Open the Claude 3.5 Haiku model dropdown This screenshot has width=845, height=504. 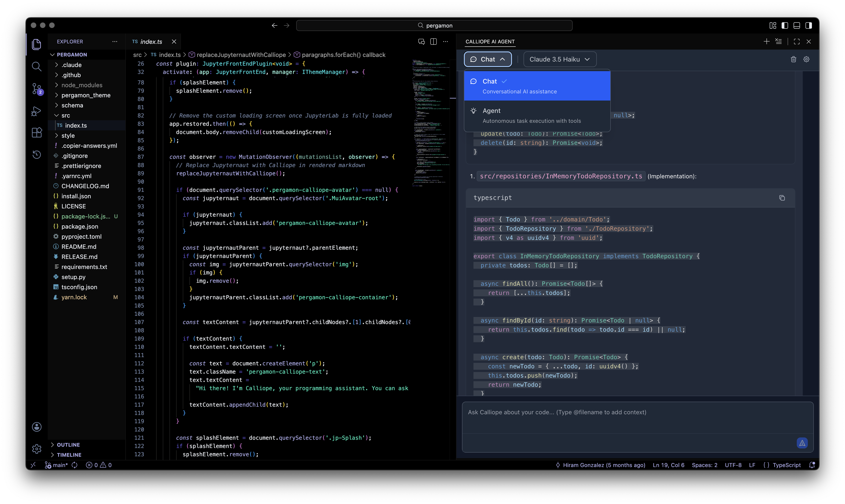pos(560,59)
